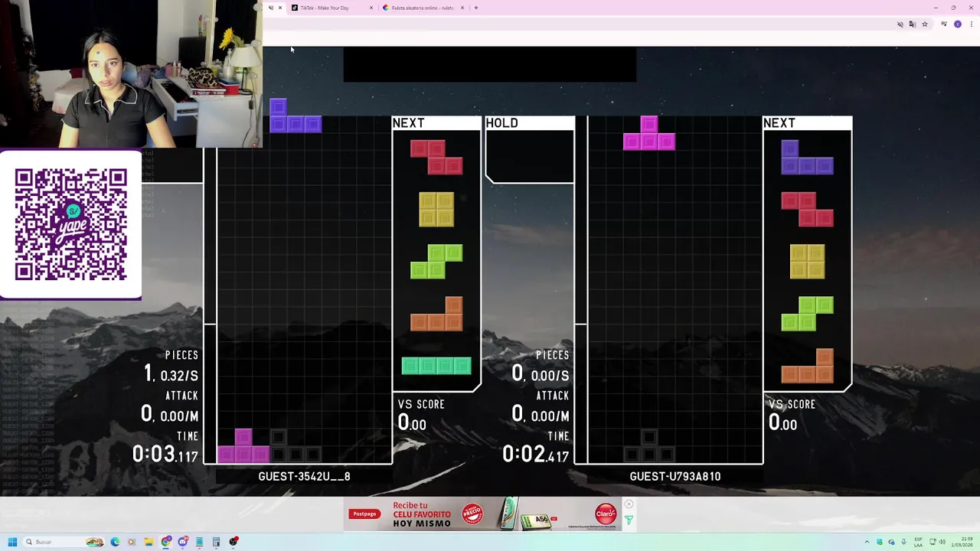
Task: Click the teal I piece in left NEXT queue
Action: click(436, 366)
